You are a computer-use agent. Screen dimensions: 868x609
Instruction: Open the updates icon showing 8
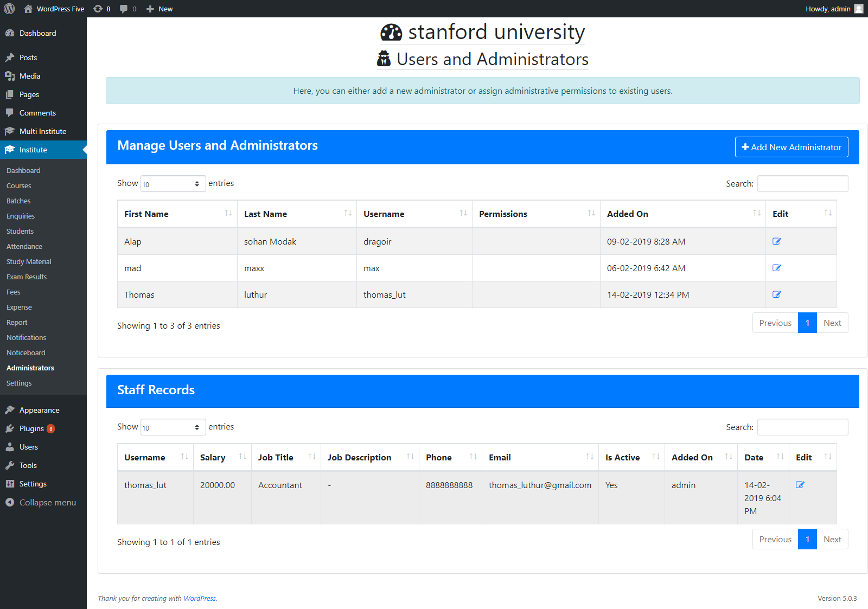tap(101, 9)
